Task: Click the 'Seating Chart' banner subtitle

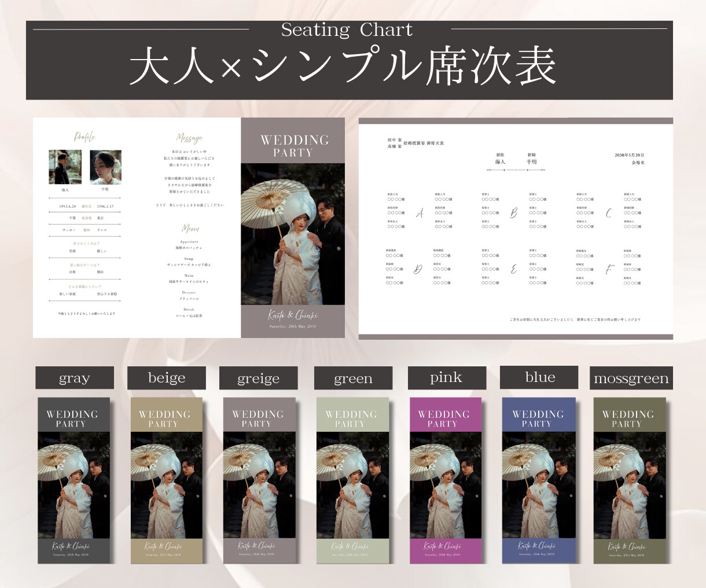Action: click(x=347, y=30)
